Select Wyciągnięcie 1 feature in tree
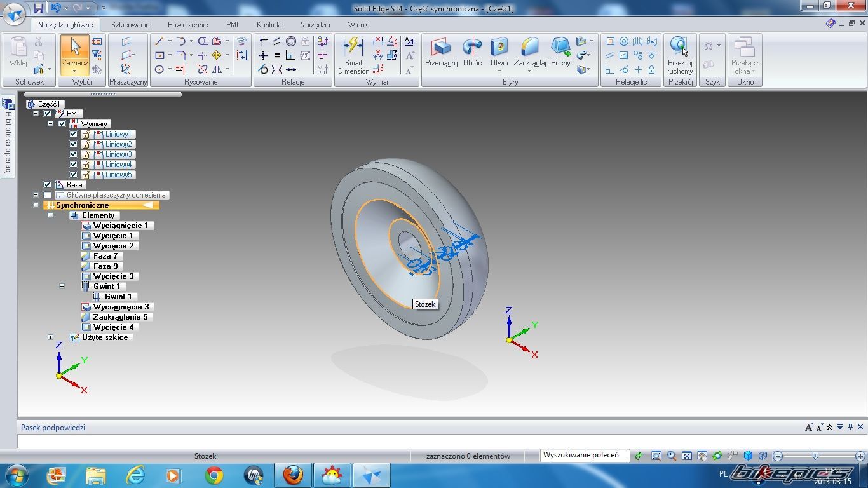Image resolution: width=868 pixels, height=488 pixels. click(x=120, y=226)
